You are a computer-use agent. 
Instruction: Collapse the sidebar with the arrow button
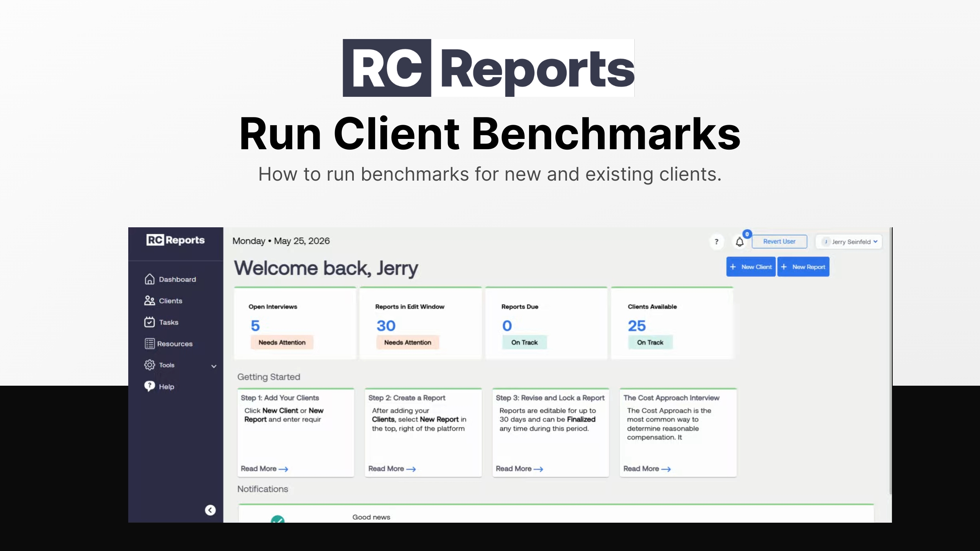(210, 510)
